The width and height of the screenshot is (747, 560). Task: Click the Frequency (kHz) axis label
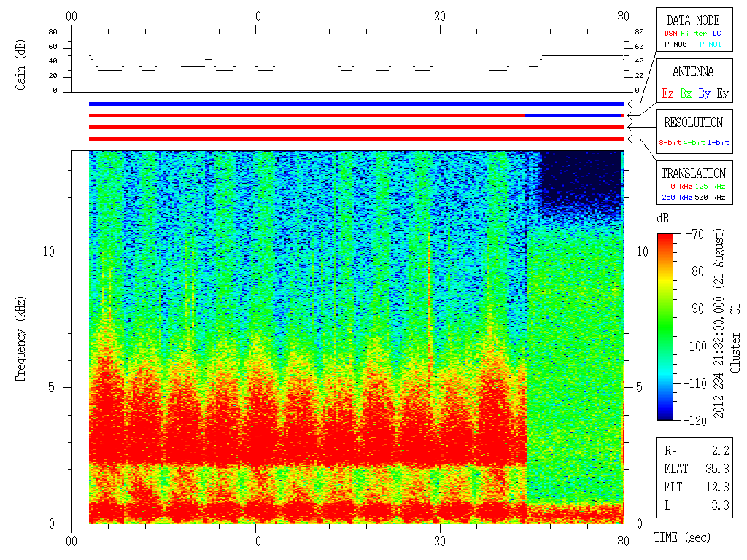(20, 339)
